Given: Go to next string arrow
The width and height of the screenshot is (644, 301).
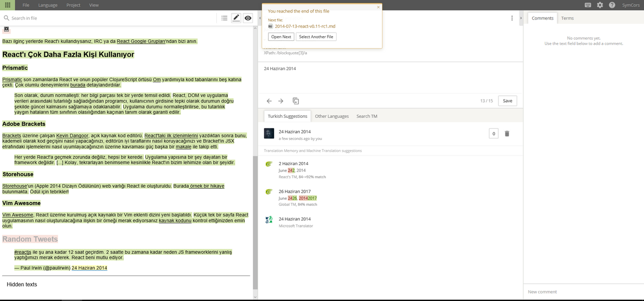Looking at the screenshot, I should pyautogui.click(x=281, y=101).
